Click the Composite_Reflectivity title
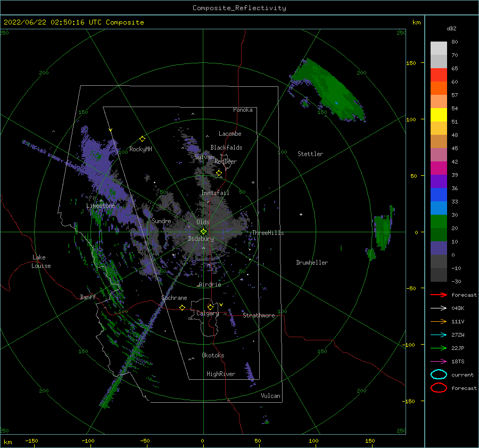The image size is (479, 448). (239, 8)
